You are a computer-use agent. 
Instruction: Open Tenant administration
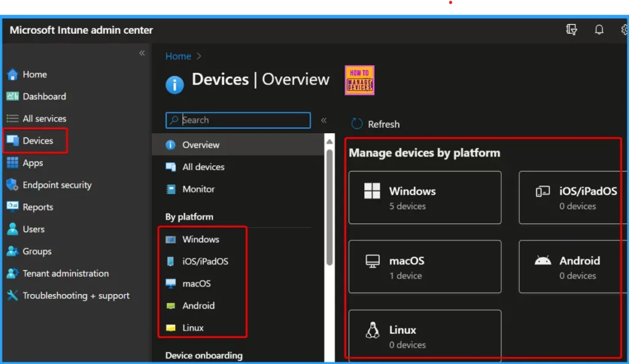tap(66, 273)
